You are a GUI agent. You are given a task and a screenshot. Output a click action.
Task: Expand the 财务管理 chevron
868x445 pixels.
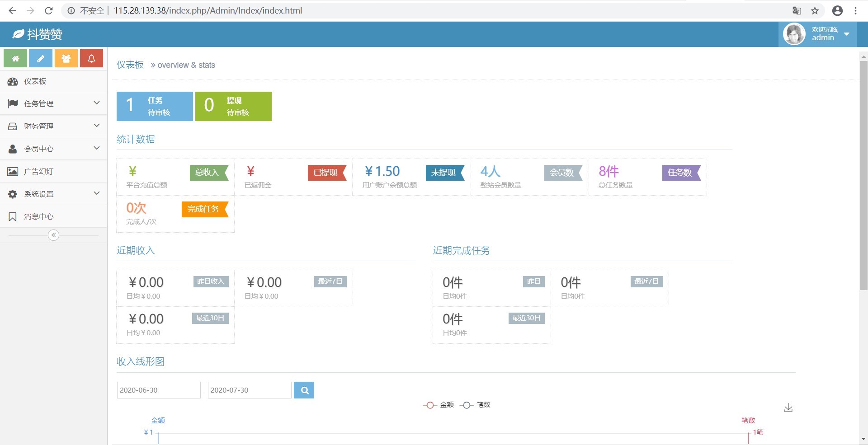[x=97, y=126]
